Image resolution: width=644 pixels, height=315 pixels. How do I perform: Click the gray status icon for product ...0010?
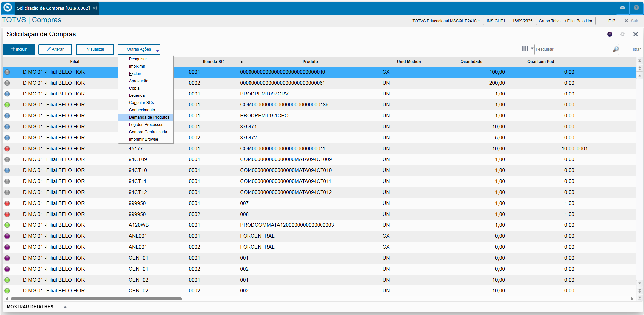7,72
